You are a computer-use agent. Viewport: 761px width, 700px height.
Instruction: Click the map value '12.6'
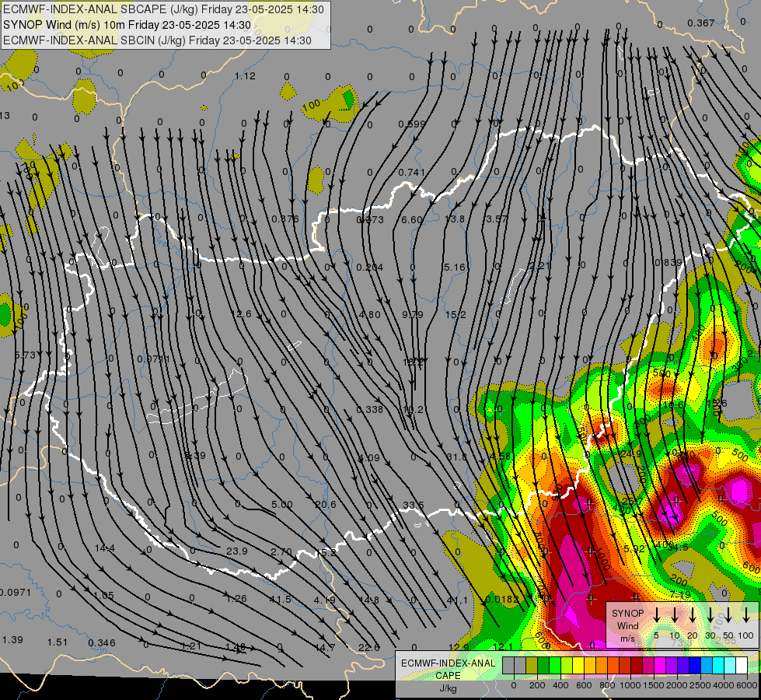[241, 313]
